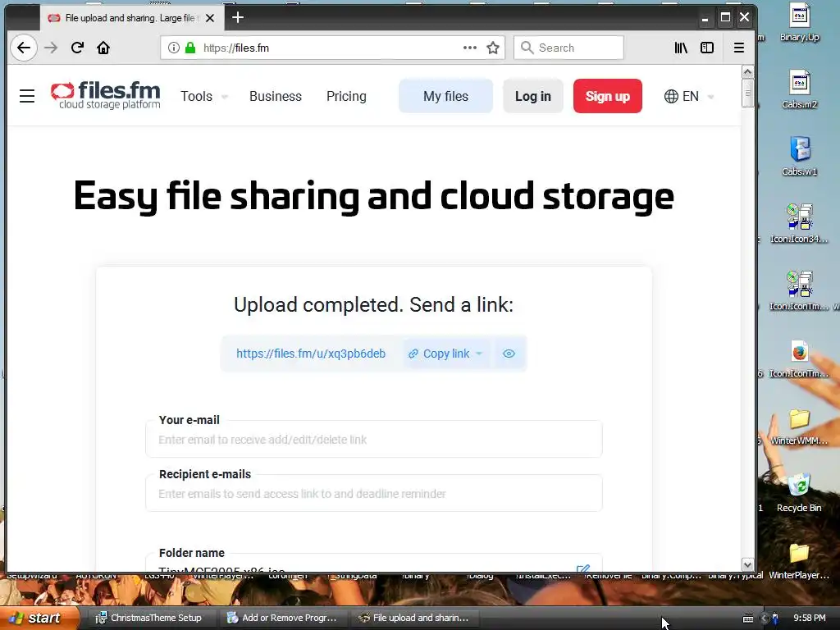This screenshot has width=840, height=630.
Task: Click the scrollbar up arrow
Action: (x=747, y=72)
